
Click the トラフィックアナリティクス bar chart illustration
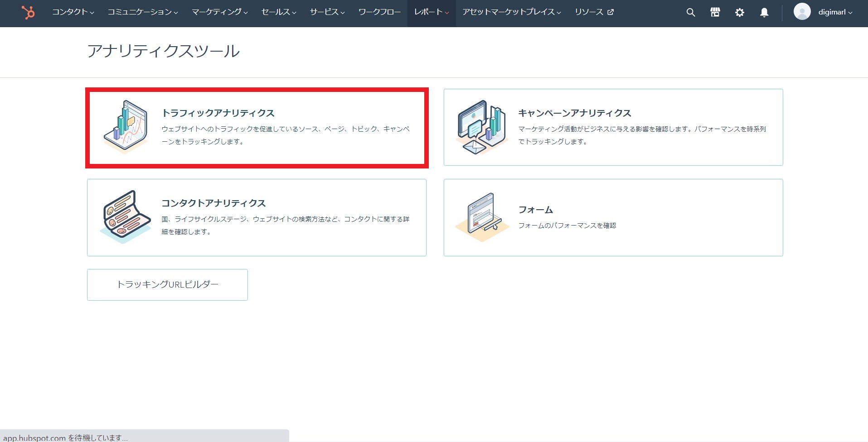(126, 127)
